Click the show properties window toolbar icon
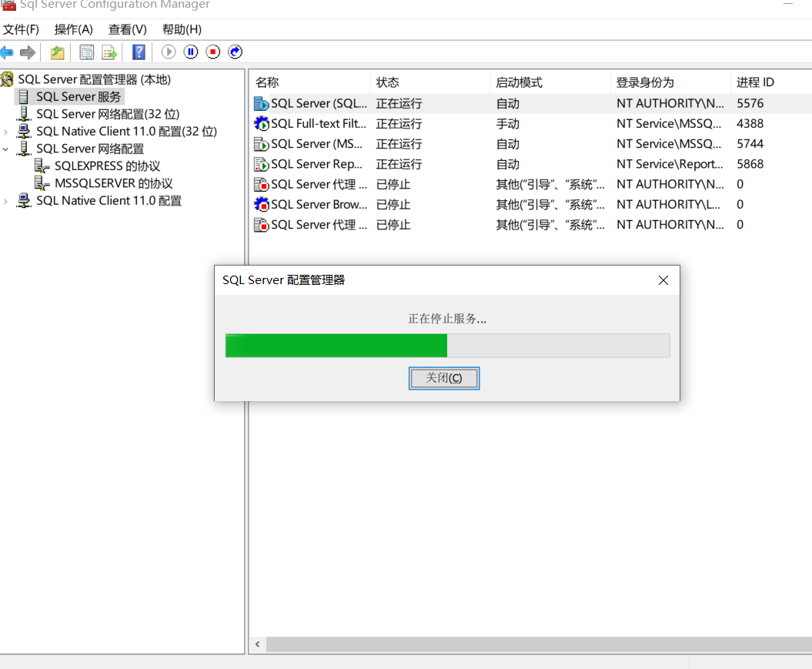 [x=86, y=52]
